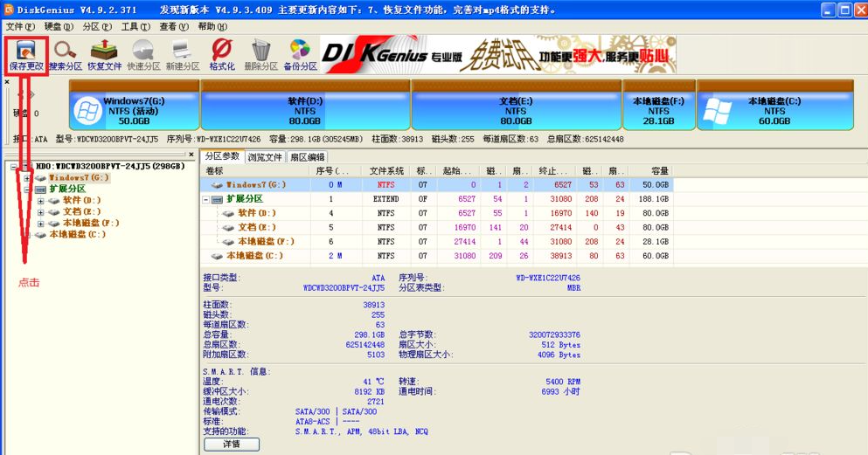Click the drive icon beside 软件(D:) in tree

(53, 200)
